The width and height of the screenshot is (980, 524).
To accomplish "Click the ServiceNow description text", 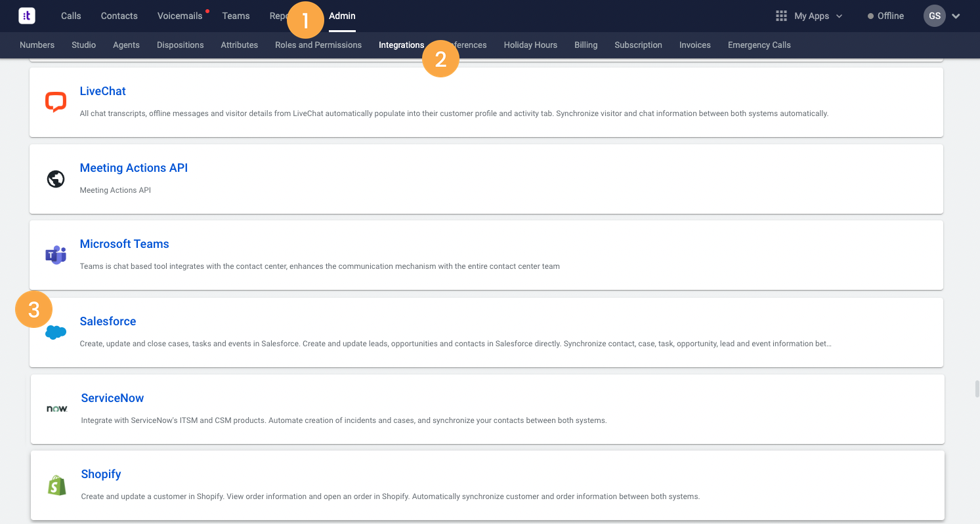I will [x=344, y=420].
